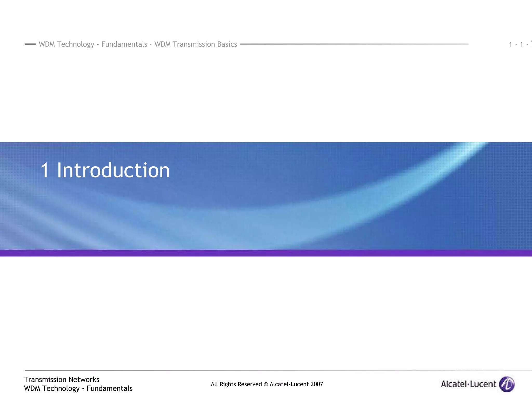This screenshot has width=532, height=399.
Task: Click the footer text 'Transmission Networks'
Action: [x=62, y=380]
